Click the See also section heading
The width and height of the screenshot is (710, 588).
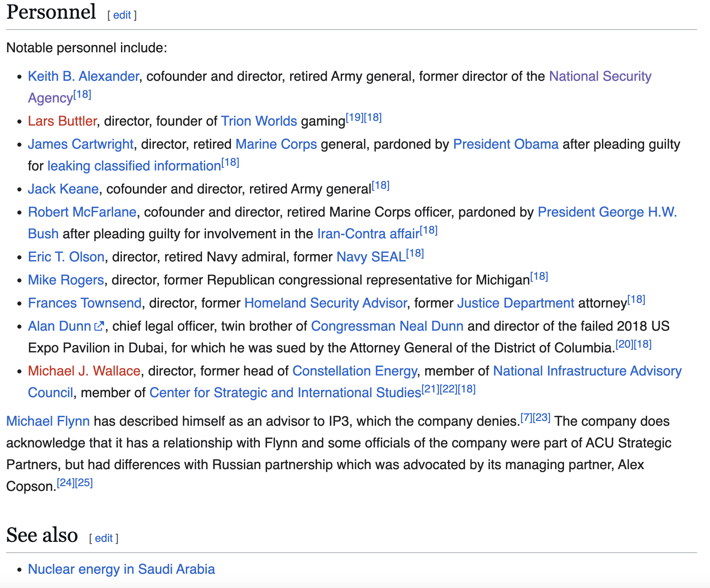click(x=42, y=535)
